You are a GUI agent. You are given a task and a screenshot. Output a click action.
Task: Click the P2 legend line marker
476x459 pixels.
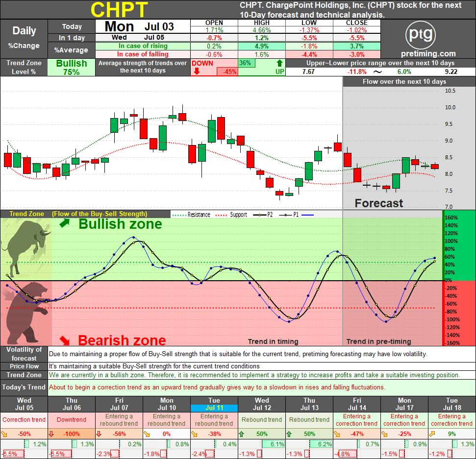260,215
